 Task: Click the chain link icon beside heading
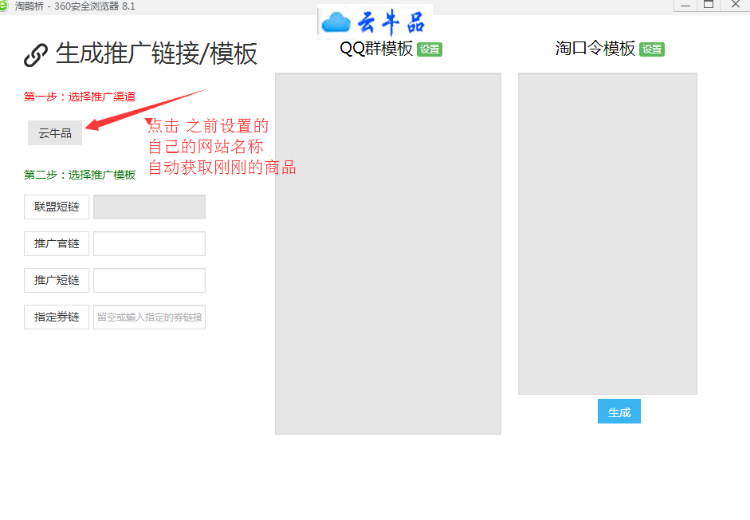coord(36,55)
